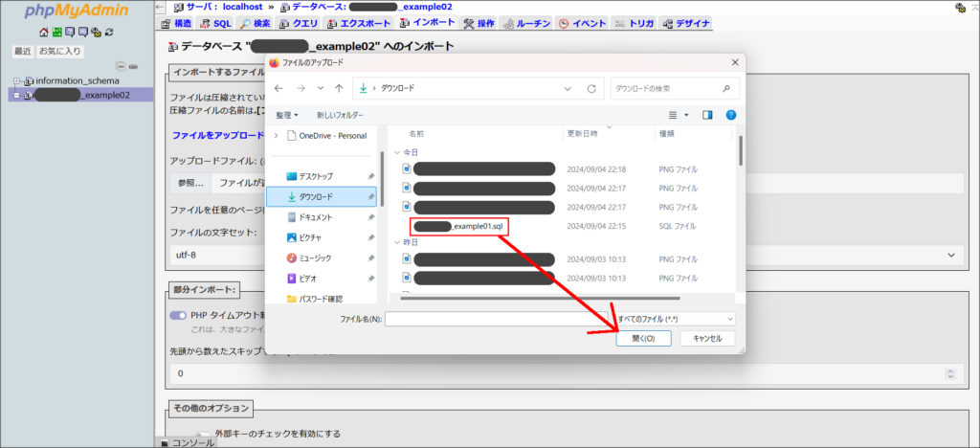Switch to the クエリ tab
This screenshot has height=448, width=980.
pyautogui.click(x=299, y=23)
